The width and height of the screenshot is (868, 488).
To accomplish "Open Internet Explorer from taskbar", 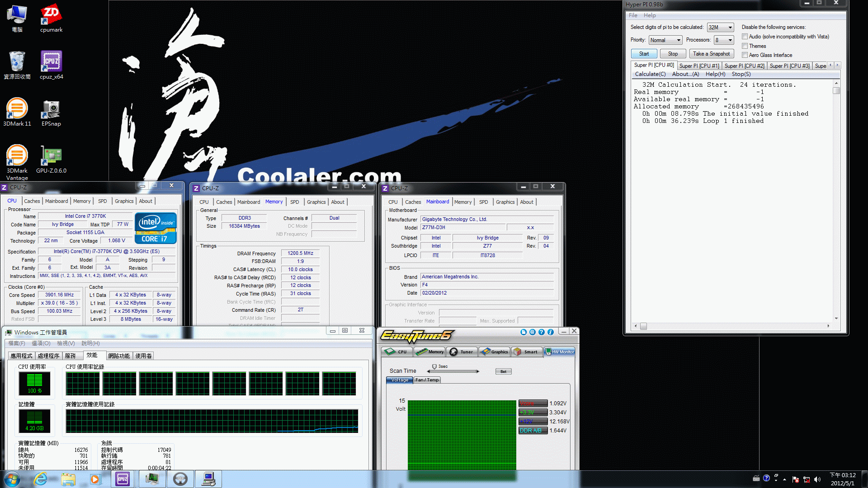I will click(x=41, y=479).
